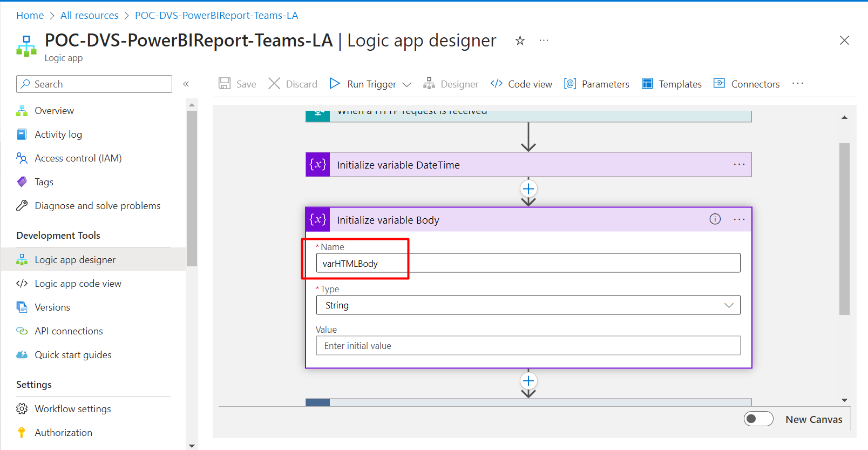
Task: Click the Logic app resource icon beside title
Action: pyautogui.click(x=26, y=46)
